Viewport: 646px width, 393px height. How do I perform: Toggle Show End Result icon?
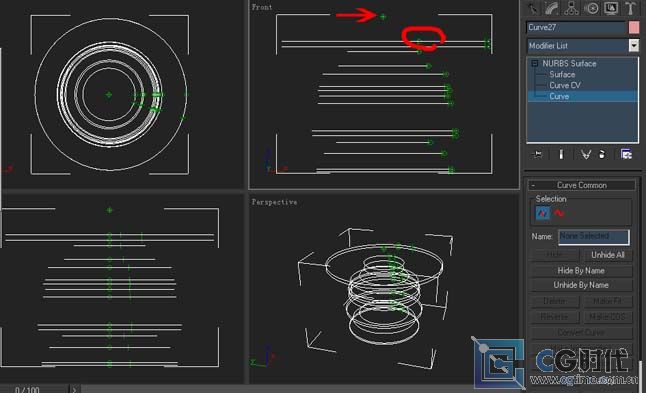[561, 154]
